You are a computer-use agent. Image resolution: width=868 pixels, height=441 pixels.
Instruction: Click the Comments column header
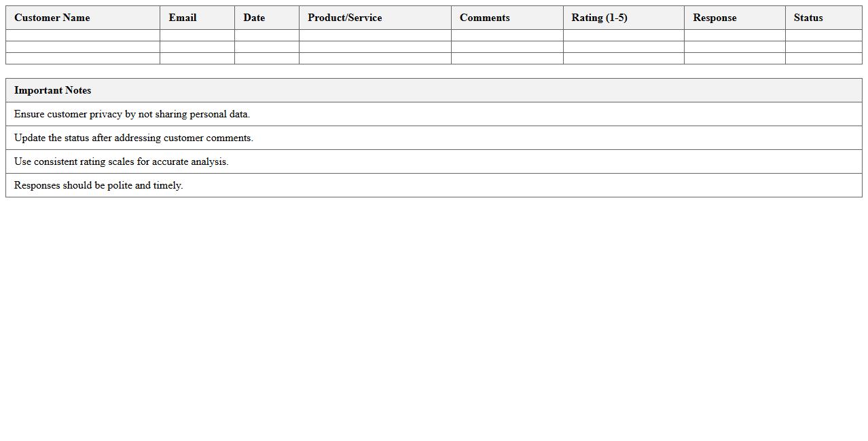click(484, 18)
